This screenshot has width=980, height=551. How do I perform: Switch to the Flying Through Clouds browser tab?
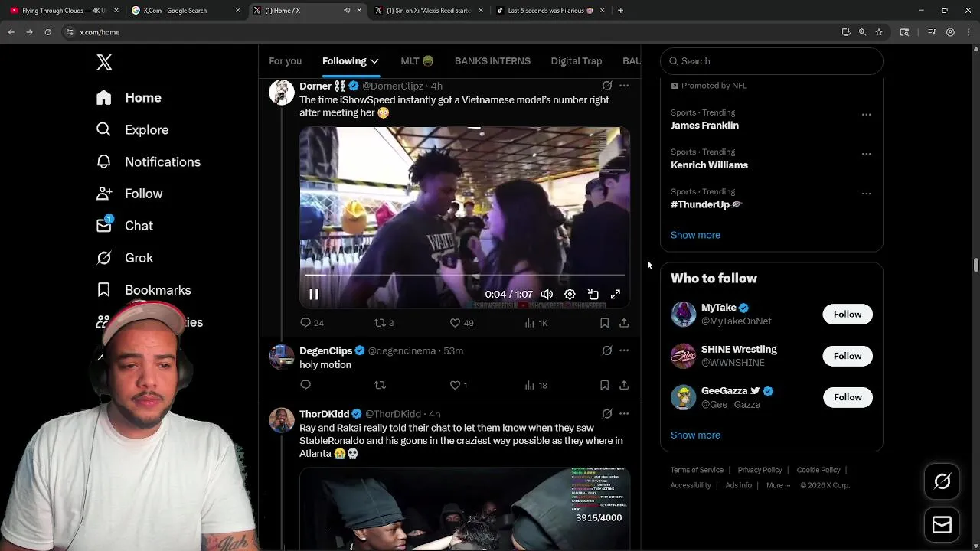point(64,11)
